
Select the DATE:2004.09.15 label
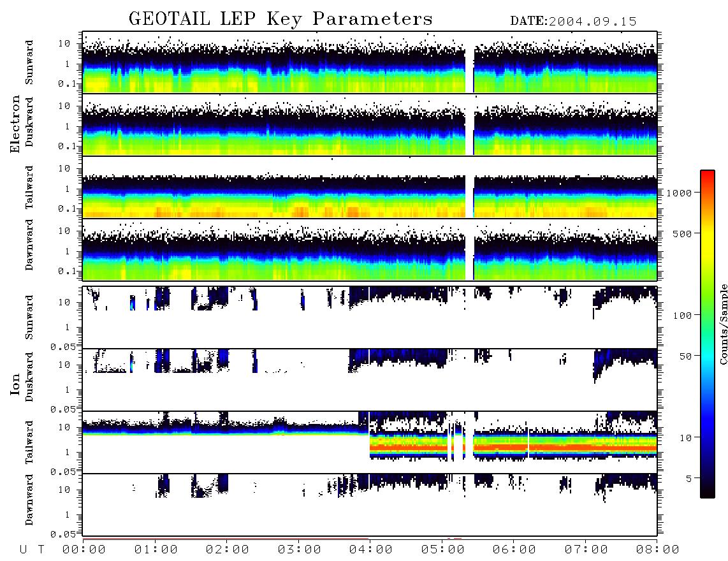point(573,22)
